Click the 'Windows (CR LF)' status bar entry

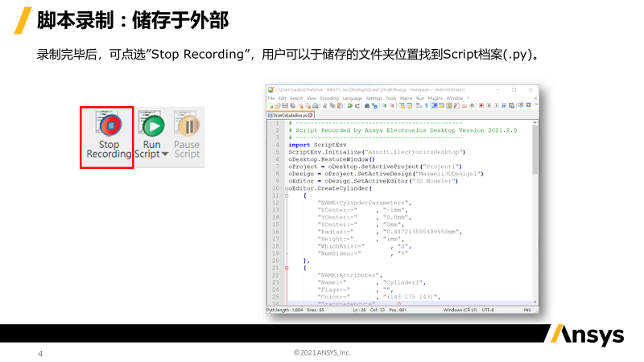click(x=460, y=310)
